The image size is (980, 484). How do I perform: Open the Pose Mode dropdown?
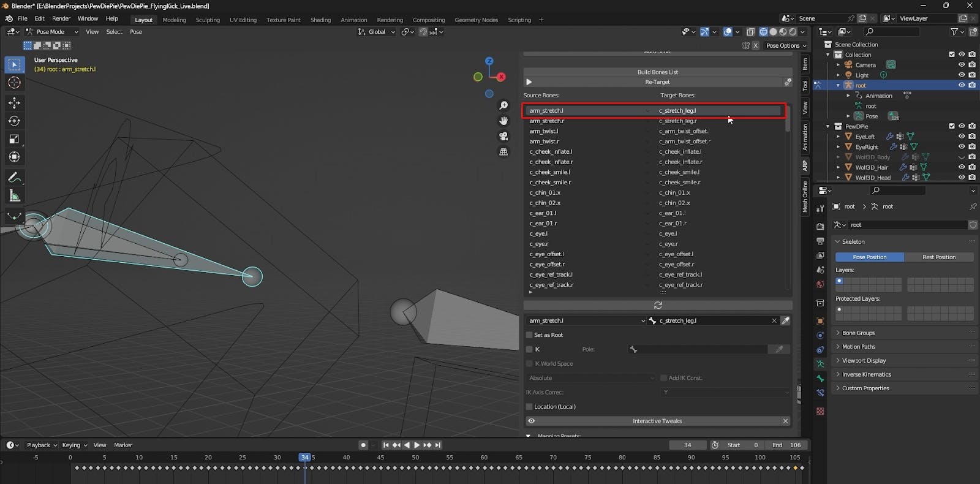(52, 32)
